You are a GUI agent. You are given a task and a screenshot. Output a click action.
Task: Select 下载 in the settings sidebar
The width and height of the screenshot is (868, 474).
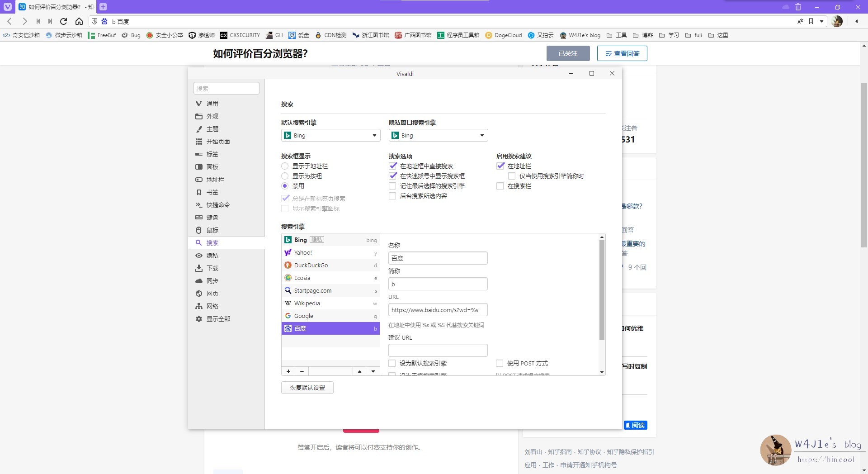tap(199, 268)
